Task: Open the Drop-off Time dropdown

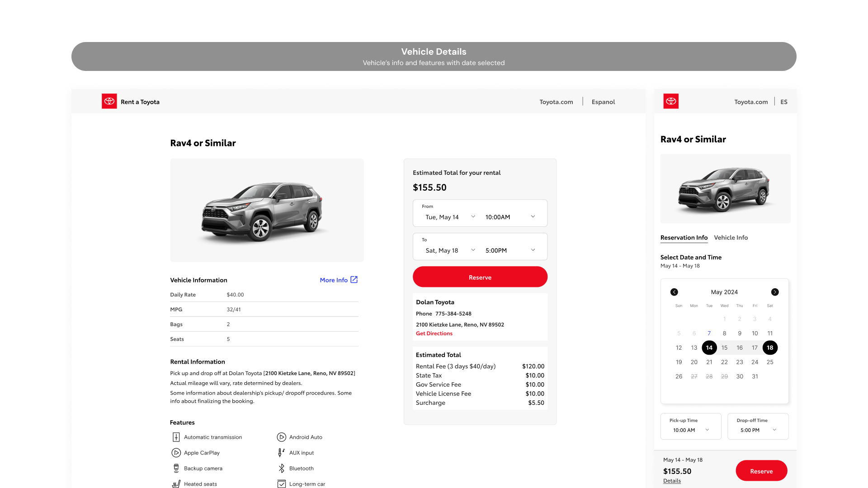Action: tap(758, 426)
